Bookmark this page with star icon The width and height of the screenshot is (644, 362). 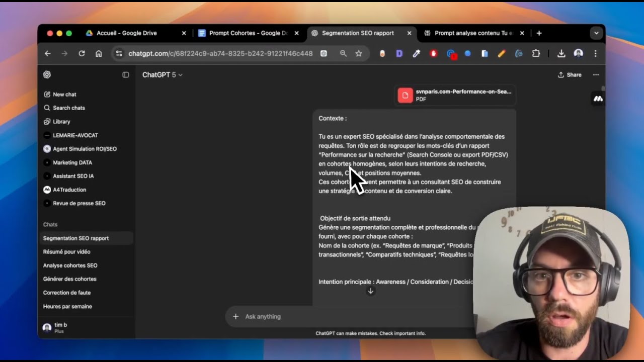pyautogui.click(x=359, y=53)
